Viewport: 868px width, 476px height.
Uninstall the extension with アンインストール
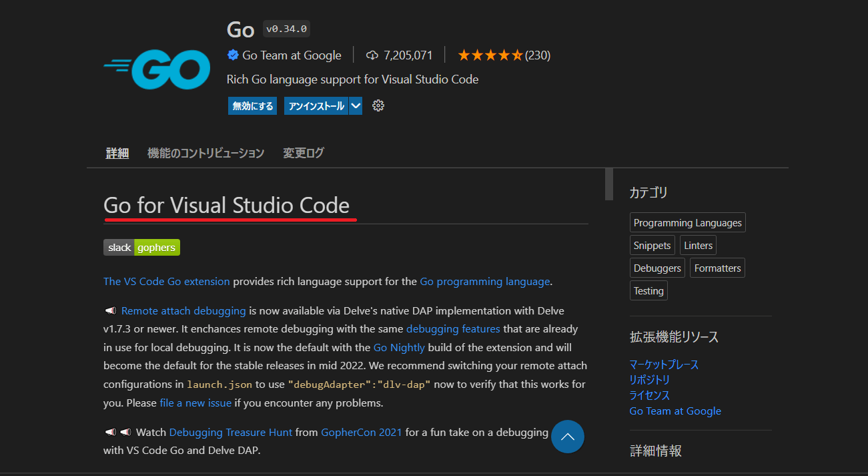[x=316, y=105]
